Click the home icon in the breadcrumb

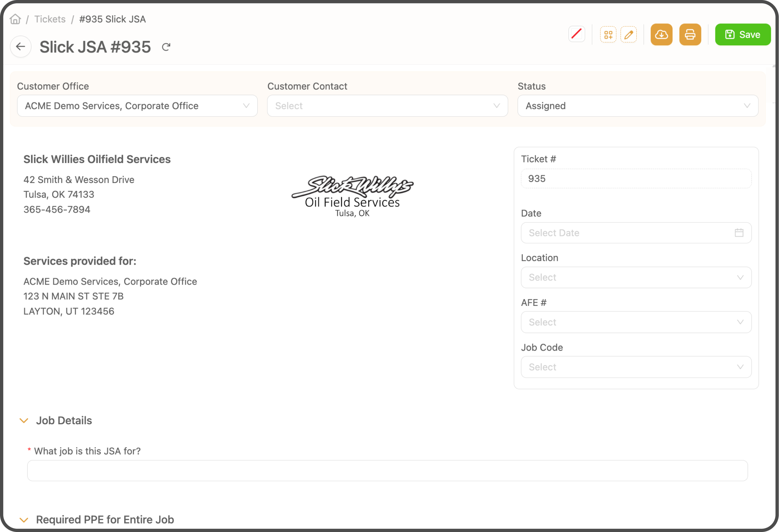pyautogui.click(x=15, y=19)
